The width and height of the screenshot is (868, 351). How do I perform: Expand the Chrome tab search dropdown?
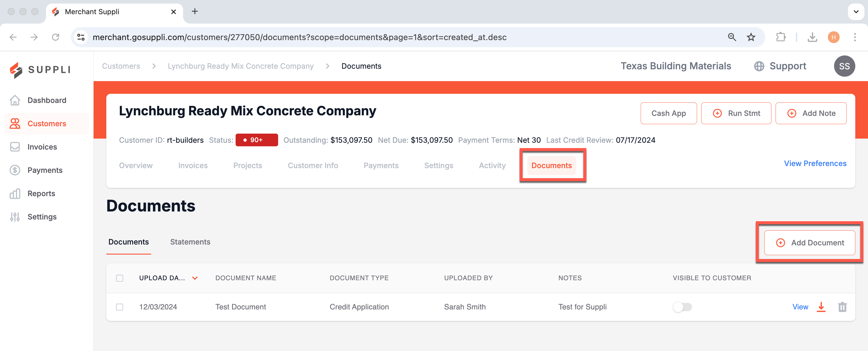(x=856, y=12)
